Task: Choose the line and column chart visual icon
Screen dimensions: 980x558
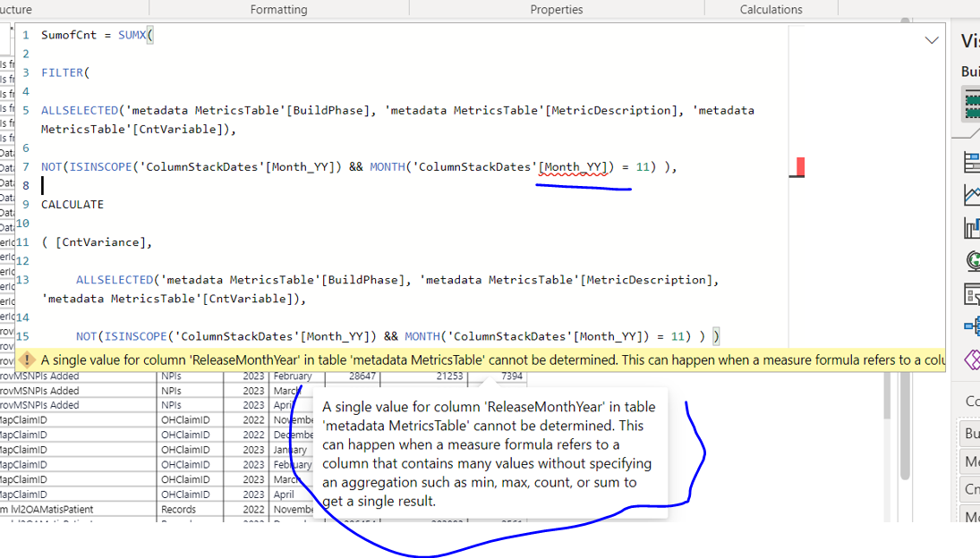Action: [973, 227]
